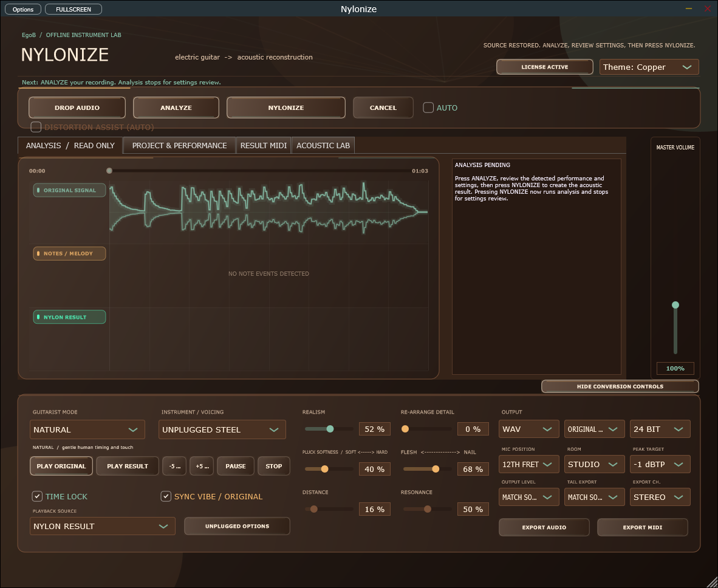Toggle FULLSCREEN mode

[x=74, y=9]
